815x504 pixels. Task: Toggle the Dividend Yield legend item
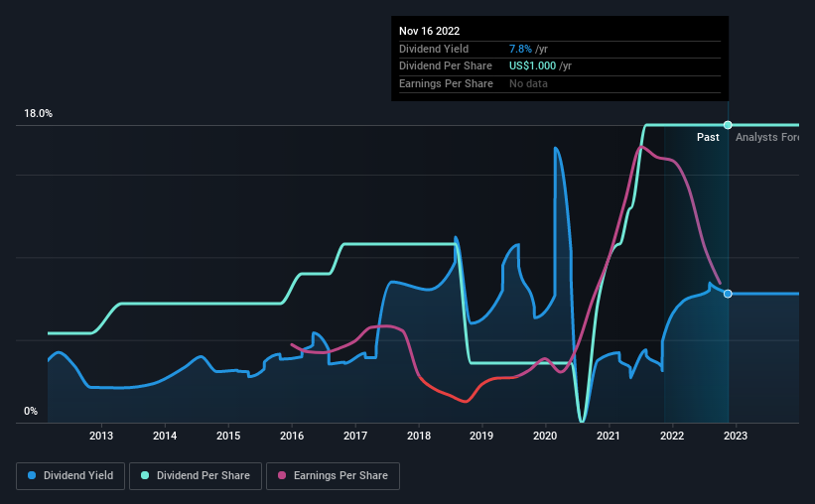click(x=70, y=476)
